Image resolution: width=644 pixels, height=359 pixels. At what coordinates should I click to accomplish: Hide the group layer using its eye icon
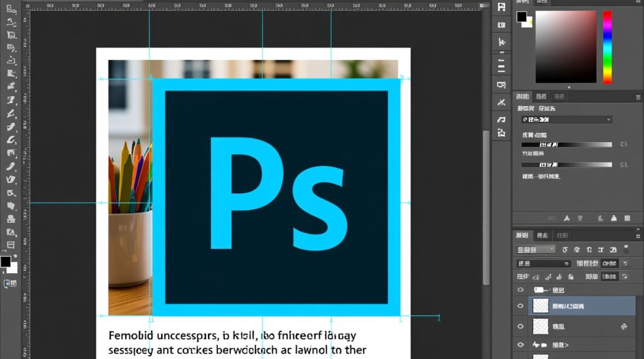coord(520,290)
